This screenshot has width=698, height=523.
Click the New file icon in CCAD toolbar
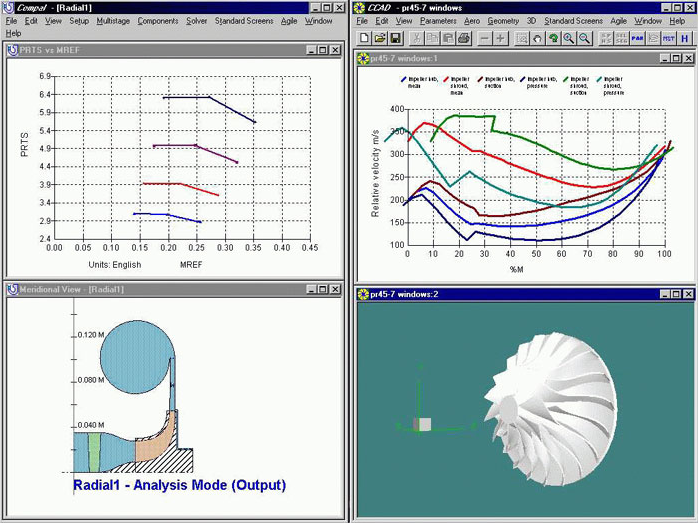(364, 38)
